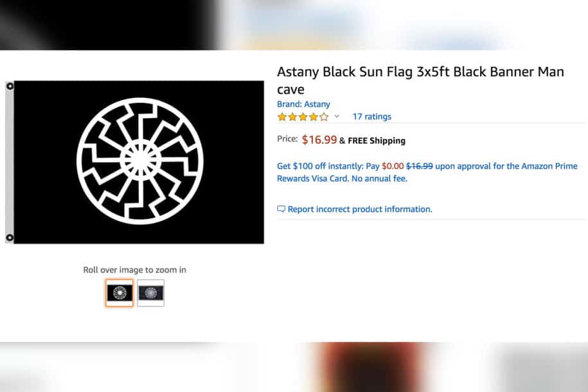Open the Brand: Astany link

pos(303,104)
